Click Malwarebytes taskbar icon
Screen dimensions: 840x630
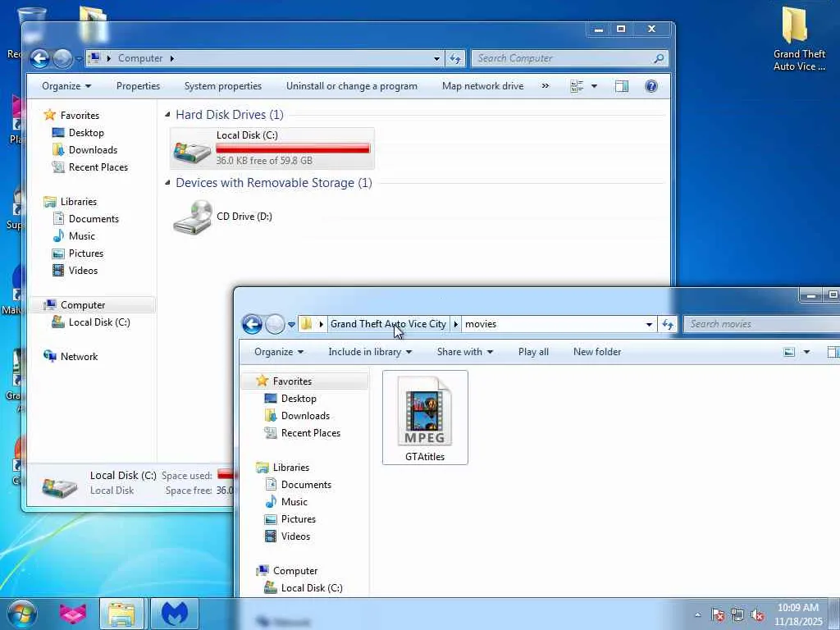pyautogui.click(x=175, y=614)
